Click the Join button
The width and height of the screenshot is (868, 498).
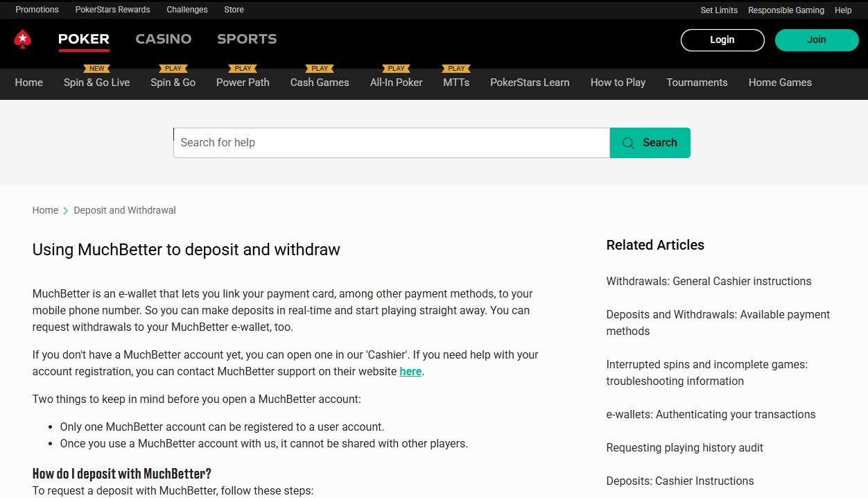[x=817, y=40]
